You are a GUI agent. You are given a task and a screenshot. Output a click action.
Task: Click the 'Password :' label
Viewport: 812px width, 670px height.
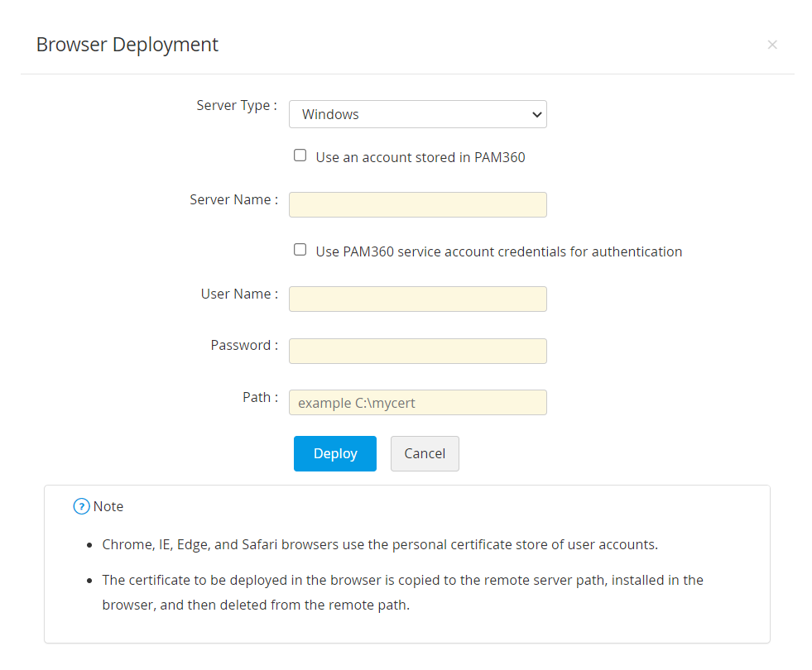(x=244, y=346)
